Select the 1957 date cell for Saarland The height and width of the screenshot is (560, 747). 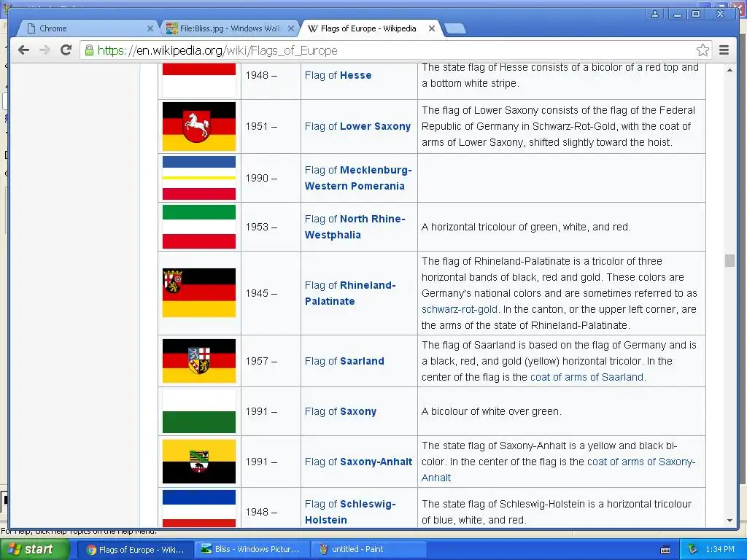click(x=271, y=361)
